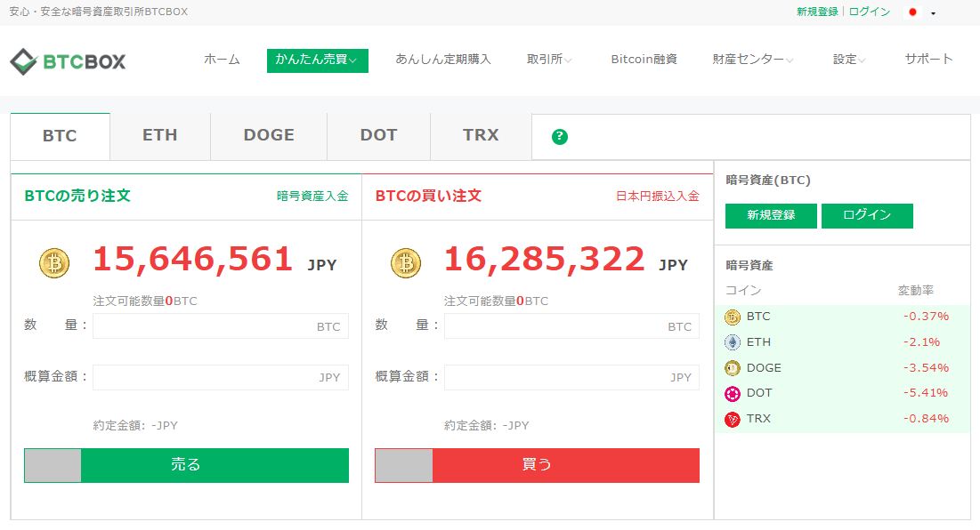980x530 pixels.
Task: Click 日本円振込入金 link
Action: (x=658, y=196)
